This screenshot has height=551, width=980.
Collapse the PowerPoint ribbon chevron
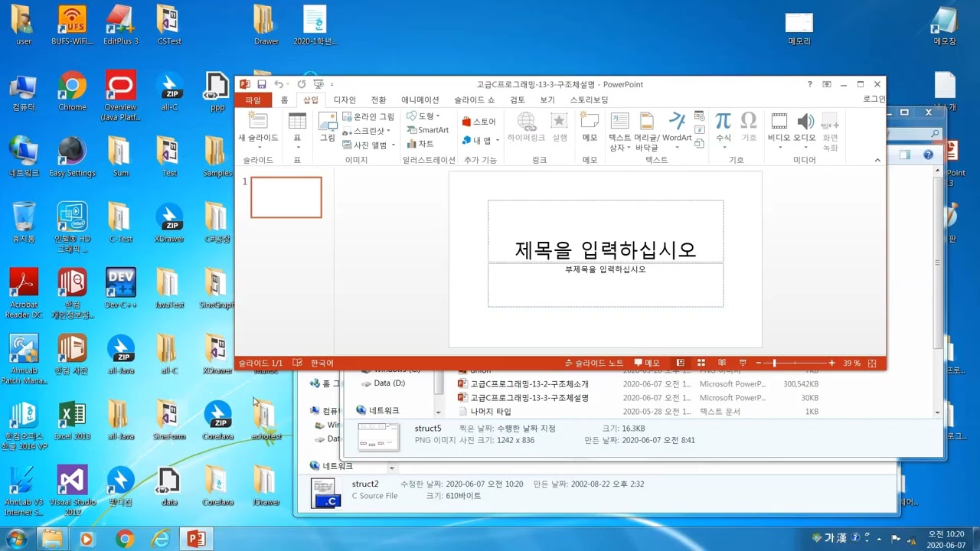877,160
